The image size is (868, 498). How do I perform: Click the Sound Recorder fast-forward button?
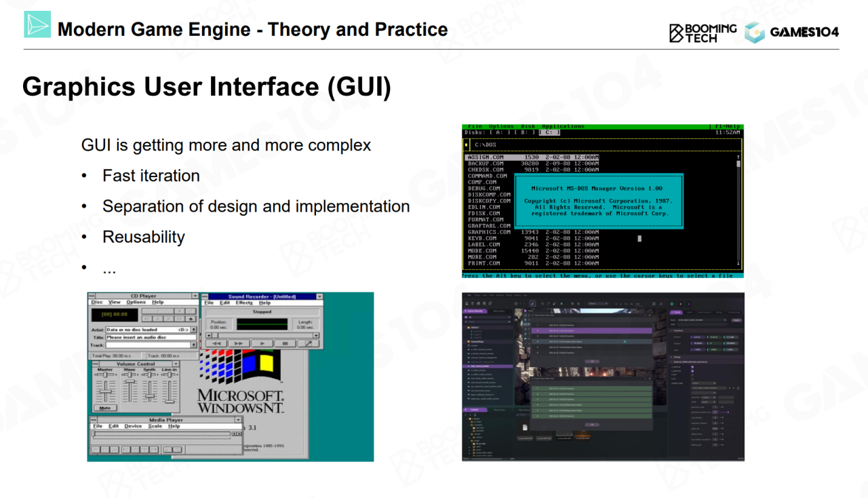click(239, 344)
